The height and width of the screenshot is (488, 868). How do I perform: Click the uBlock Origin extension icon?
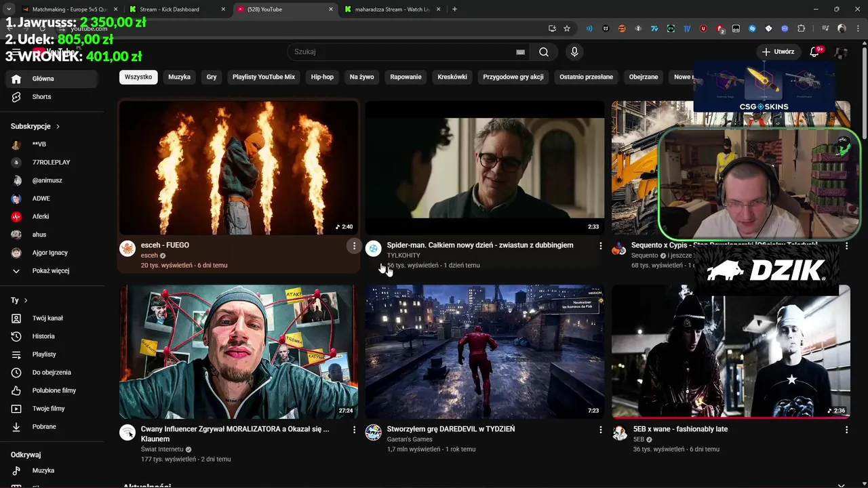pos(703,28)
